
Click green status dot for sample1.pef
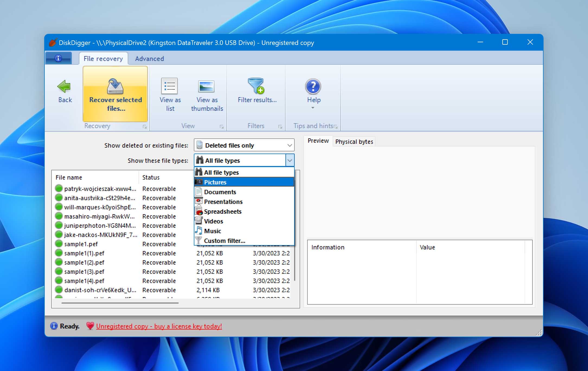59,243
